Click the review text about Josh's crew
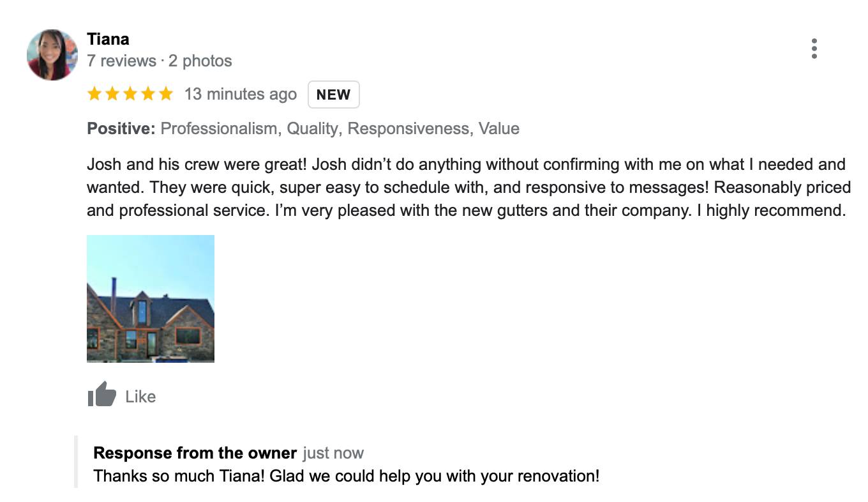The width and height of the screenshot is (868, 502). point(466,187)
